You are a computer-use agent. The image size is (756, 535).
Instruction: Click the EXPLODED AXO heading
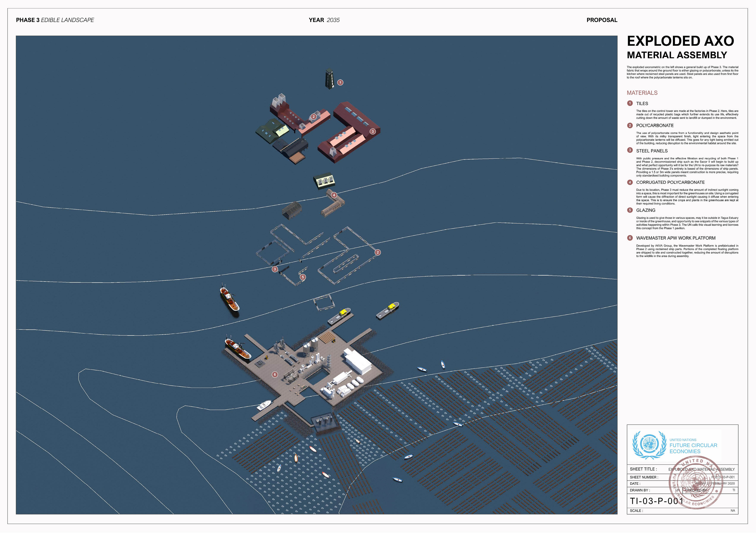tap(680, 41)
